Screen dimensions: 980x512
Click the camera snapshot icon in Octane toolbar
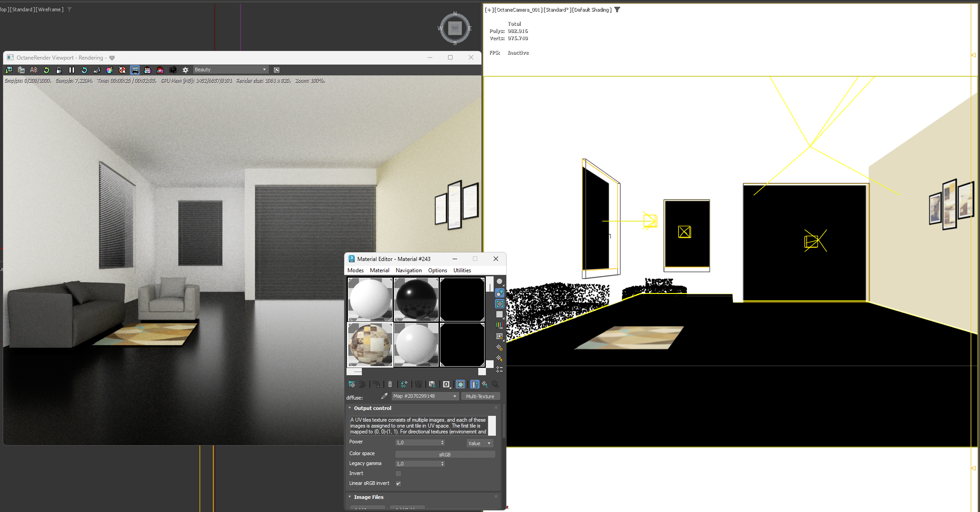coord(173,70)
